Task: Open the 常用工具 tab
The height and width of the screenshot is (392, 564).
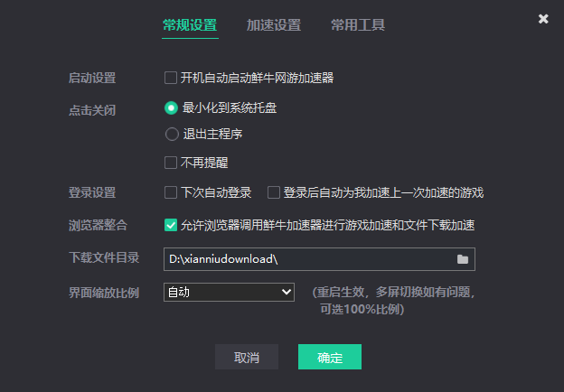Action: tap(357, 25)
